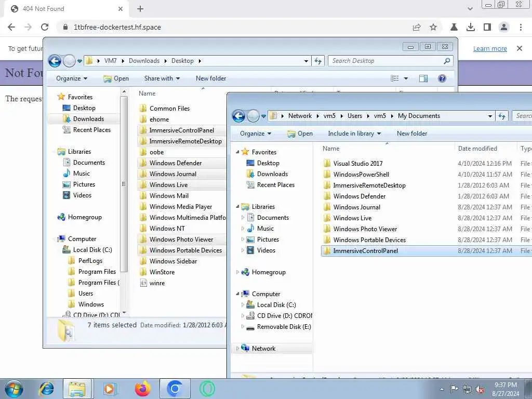The image size is (532, 399).
Task: Select Recent Places in Desktop window
Action: point(87,129)
